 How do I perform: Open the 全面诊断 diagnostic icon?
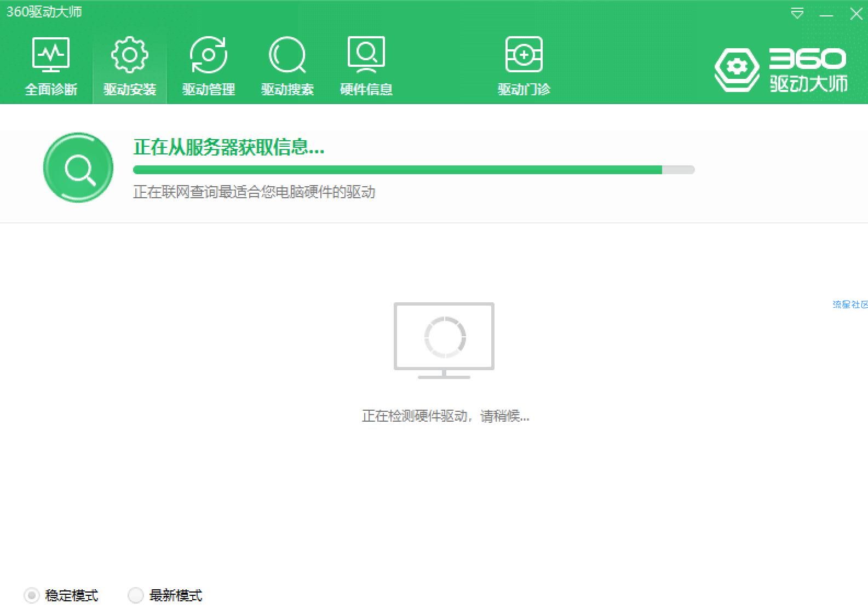point(51,55)
